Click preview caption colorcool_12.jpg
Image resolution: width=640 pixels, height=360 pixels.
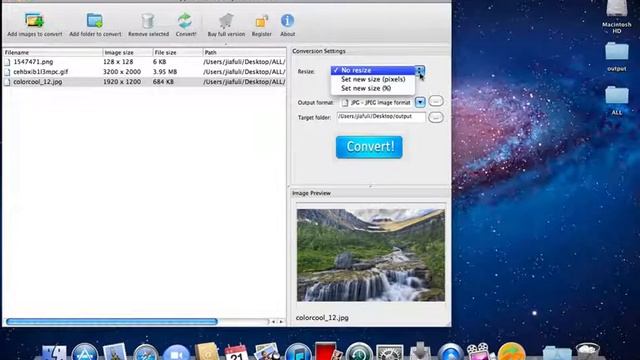[x=322, y=318]
